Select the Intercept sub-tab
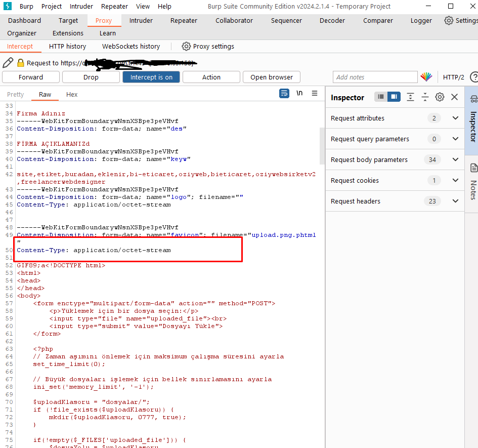Viewport: 478px width, 448px height. click(20, 47)
